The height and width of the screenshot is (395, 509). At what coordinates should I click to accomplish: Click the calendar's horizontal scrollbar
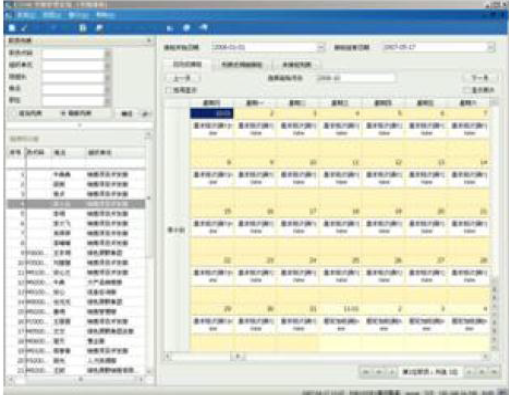pos(327,356)
